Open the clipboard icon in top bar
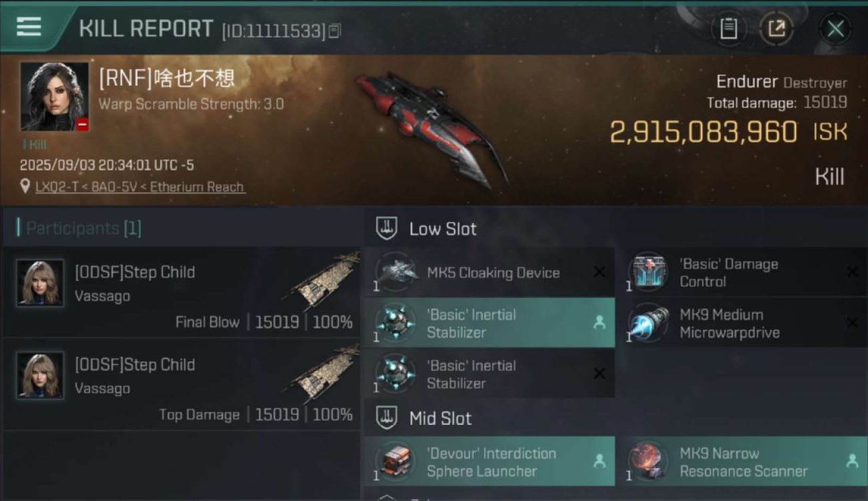This screenshot has height=501, width=868. [x=728, y=29]
